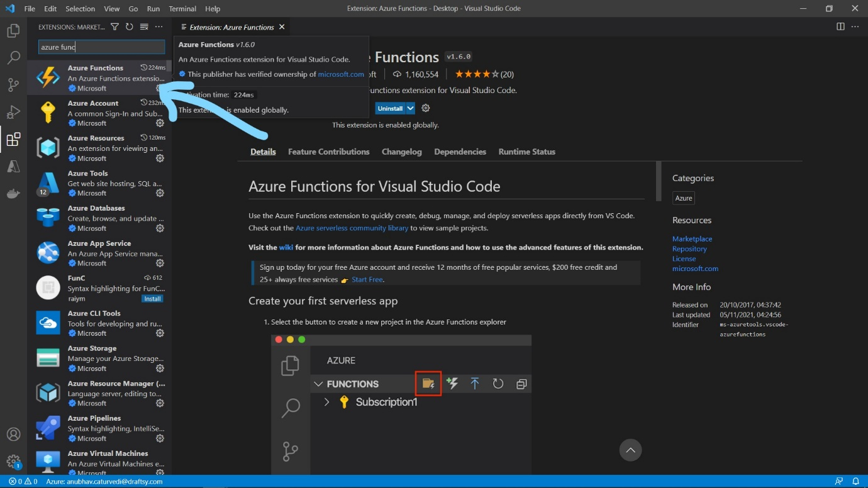
Task: Toggle the Explorer sidebar view
Action: (x=13, y=30)
